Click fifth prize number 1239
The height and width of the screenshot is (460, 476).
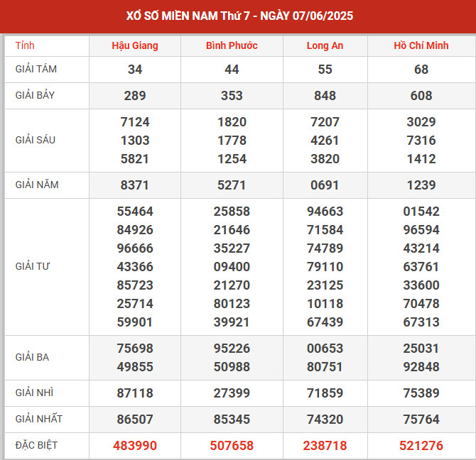point(421,185)
